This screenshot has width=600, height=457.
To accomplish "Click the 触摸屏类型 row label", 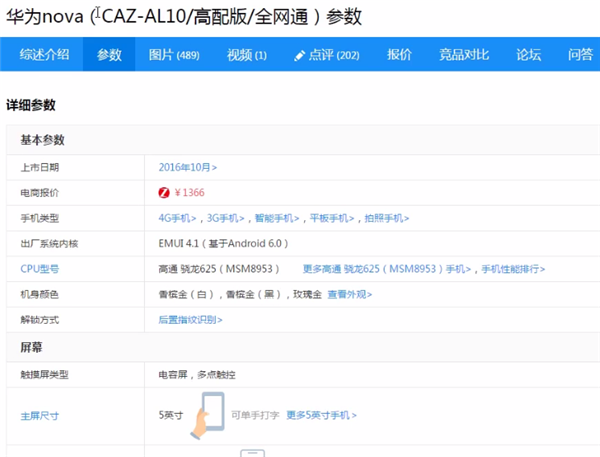I will click(x=44, y=375).
